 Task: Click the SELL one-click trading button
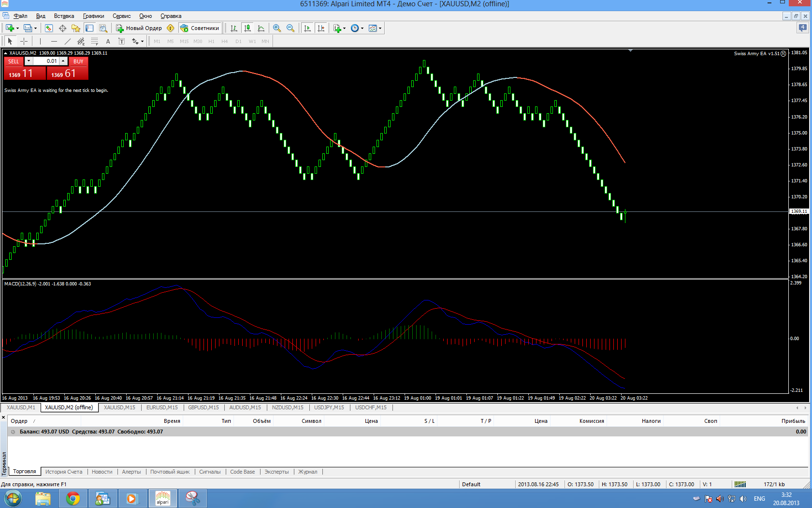[14, 61]
